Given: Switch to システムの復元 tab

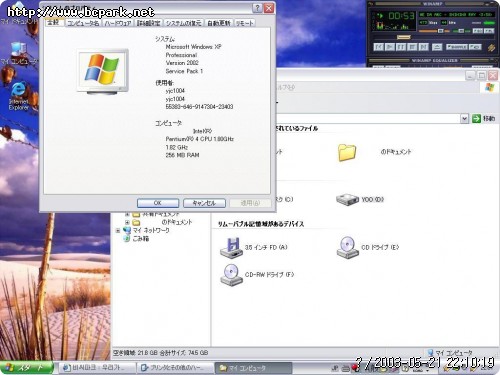Looking at the screenshot, I should coord(184,23).
